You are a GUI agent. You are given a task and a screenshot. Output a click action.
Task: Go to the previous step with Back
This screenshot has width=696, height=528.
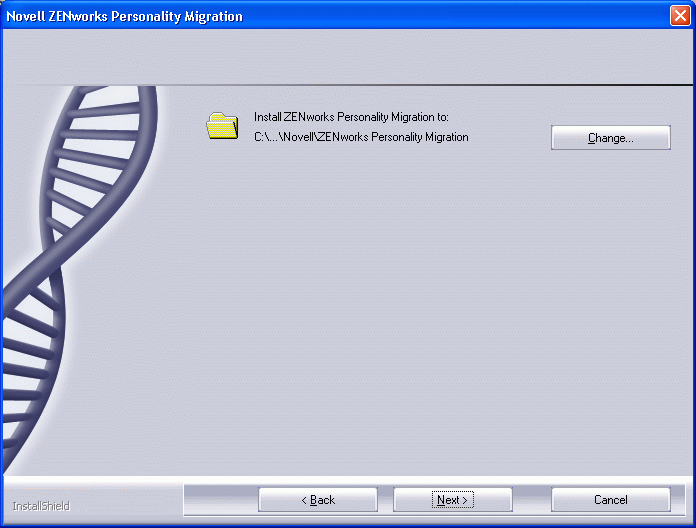click(318, 500)
